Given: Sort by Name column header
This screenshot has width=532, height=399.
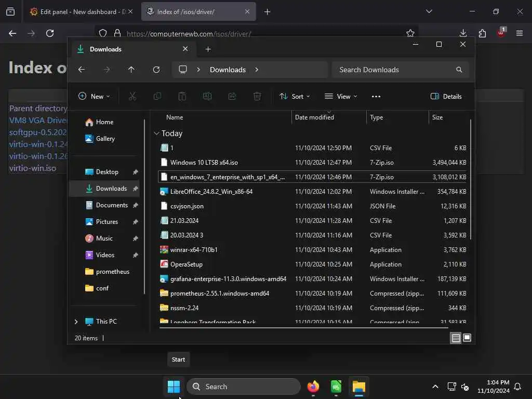Looking at the screenshot, I should coord(175,117).
